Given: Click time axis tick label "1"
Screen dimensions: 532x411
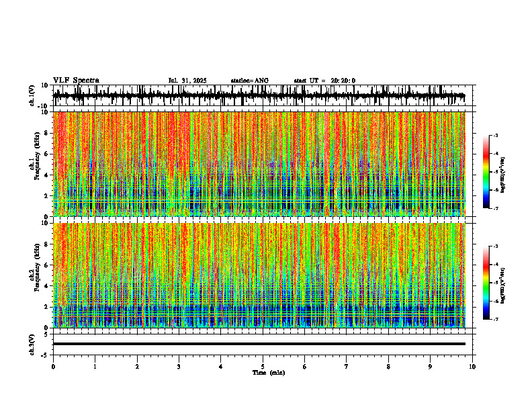Looking at the screenshot, I should click(95, 367).
